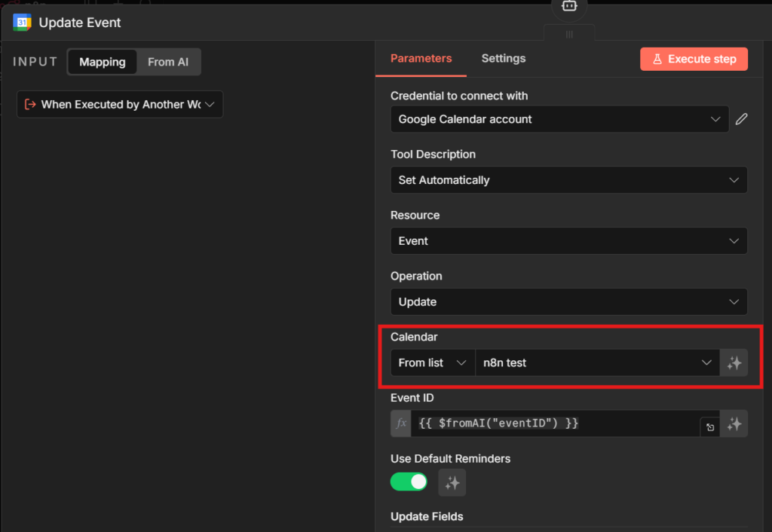Click the AI sparkle button beside the Calendar field

[x=734, y=362]
